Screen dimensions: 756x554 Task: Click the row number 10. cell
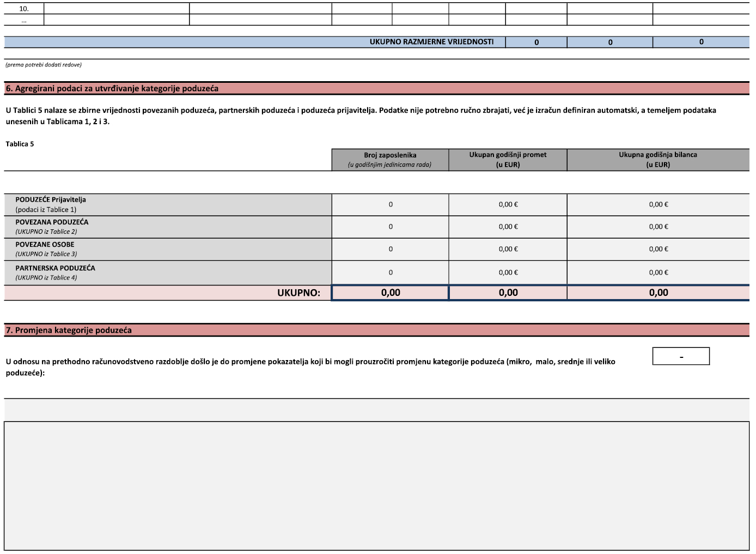tap(24, 9)
